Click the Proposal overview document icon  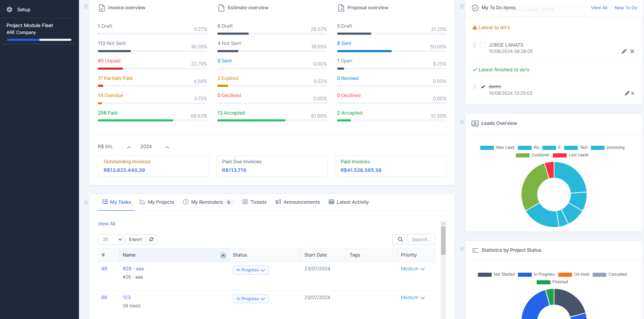[x=341, y=8]
